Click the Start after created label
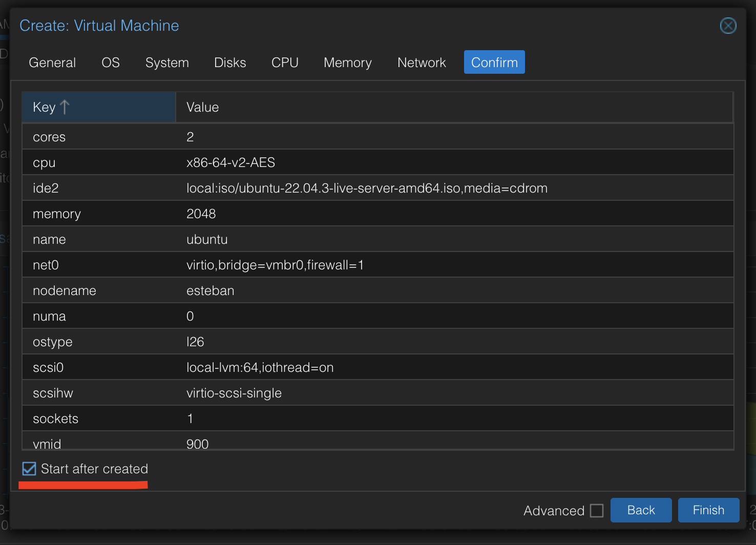Screen dimensions: 756x545 94,469
